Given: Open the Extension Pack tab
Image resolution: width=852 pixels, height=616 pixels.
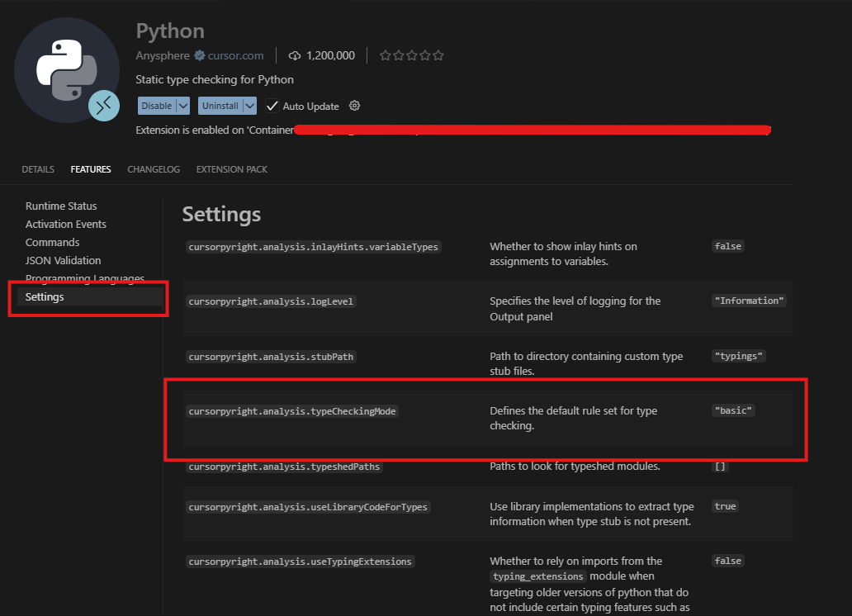Looking at the screenshot, I should (232, 169).
